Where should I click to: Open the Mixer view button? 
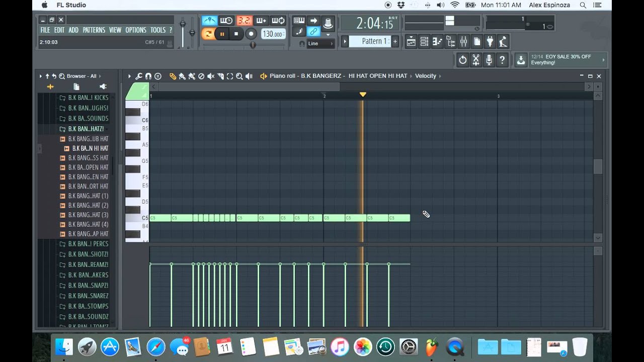pyautogui.click(x=463, y=42)
